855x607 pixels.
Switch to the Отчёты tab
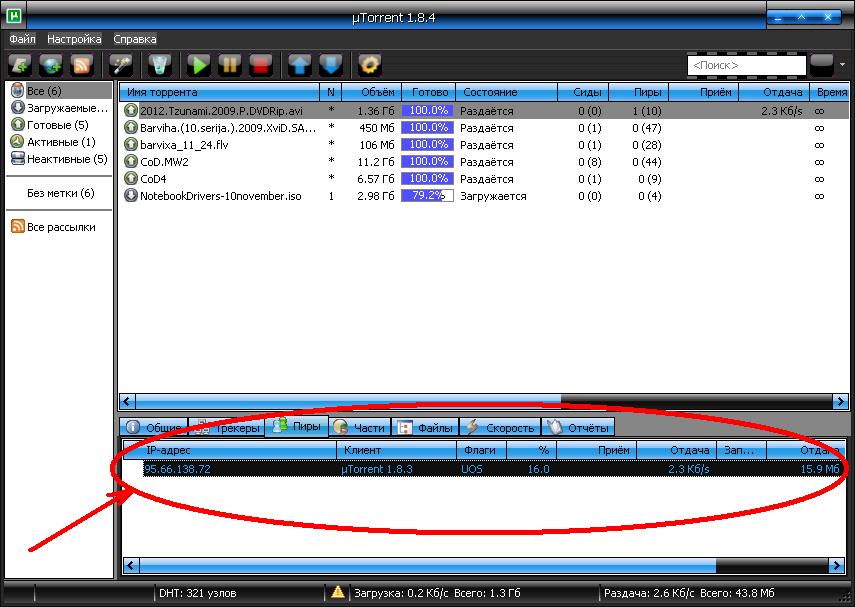tap(579, 428)
